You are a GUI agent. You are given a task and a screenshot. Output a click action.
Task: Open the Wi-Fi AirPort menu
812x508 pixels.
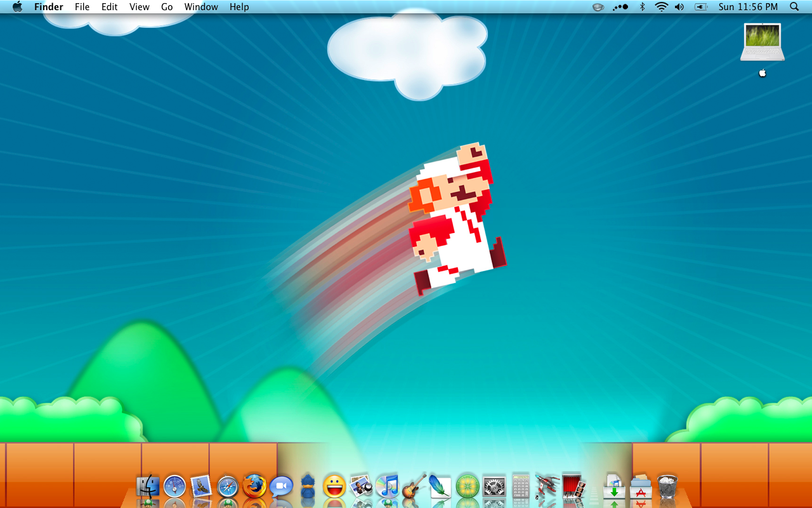pyautogui.click(x=662, y=7)
